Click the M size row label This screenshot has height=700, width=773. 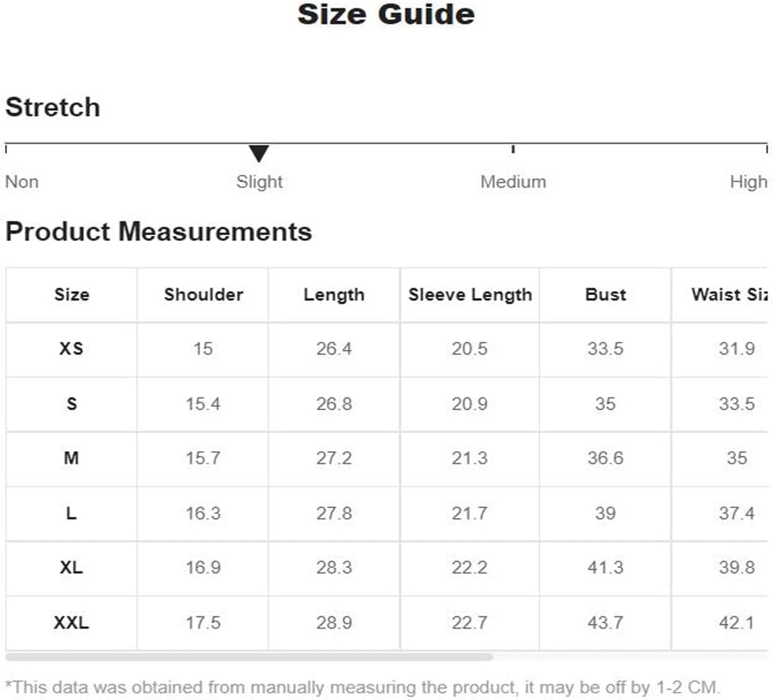pyautogui.click(x=71, y=458)
